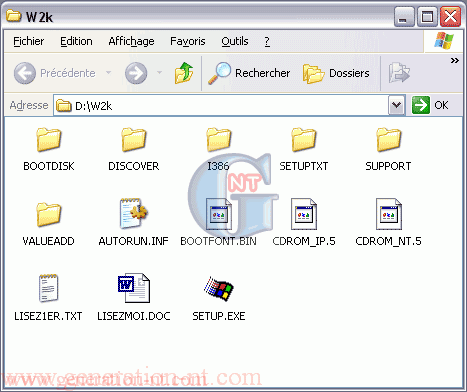Open the Fichier menu
Viewport: 467px width, 392px height.
pyautogui.click(x=29, y=41)
